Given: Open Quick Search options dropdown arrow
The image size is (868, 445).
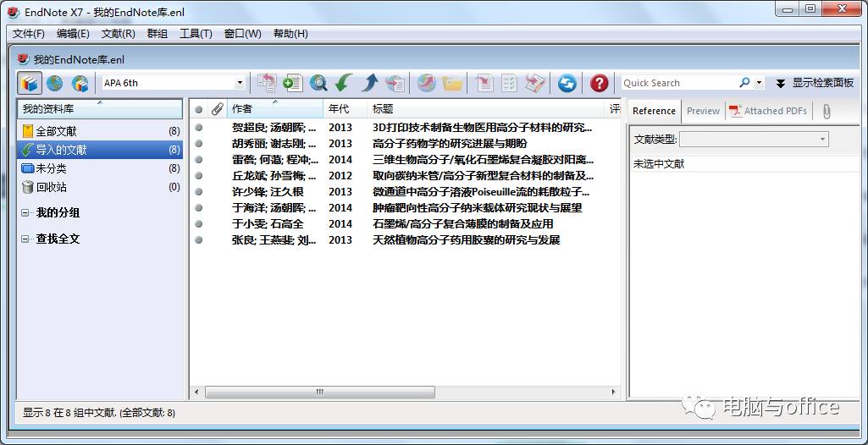Looking at the screenshot, I should (x=759, y=83).
